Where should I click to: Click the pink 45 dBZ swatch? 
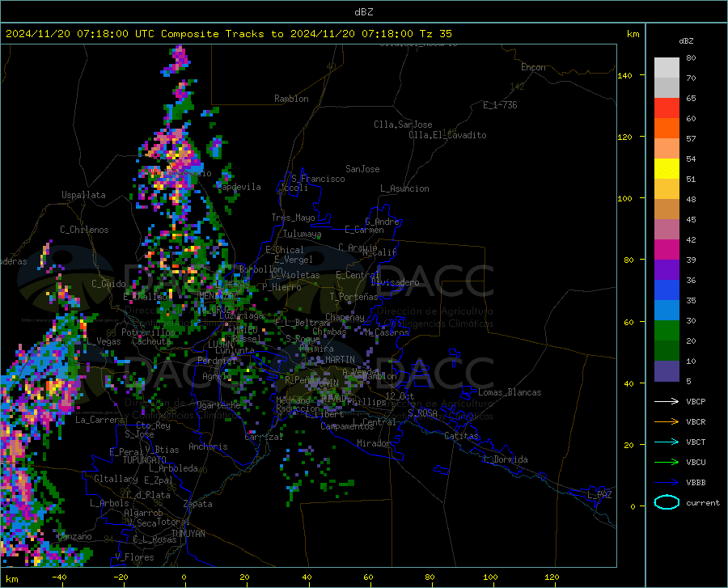[667, 230]
